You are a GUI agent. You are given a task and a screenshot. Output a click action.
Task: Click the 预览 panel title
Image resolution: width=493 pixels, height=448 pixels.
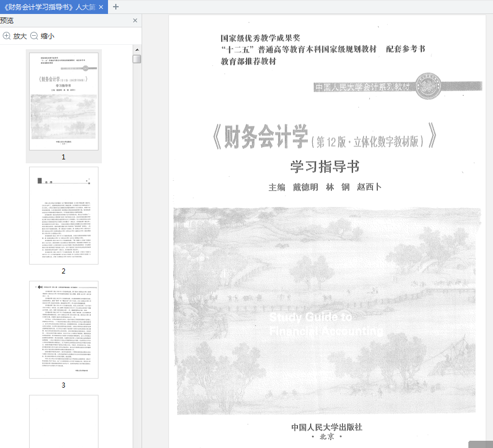click(x=7, y=21)
